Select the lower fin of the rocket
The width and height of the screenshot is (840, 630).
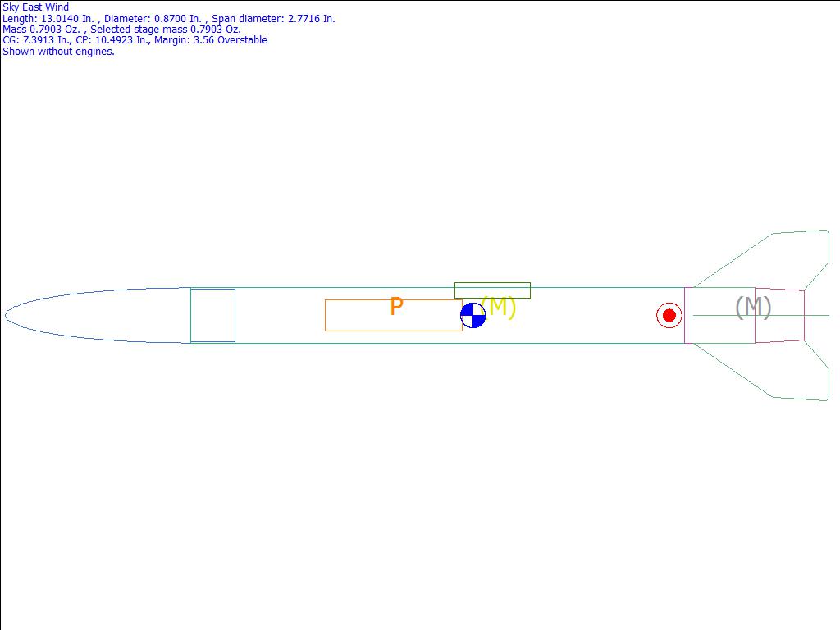(x=787, y=376)
